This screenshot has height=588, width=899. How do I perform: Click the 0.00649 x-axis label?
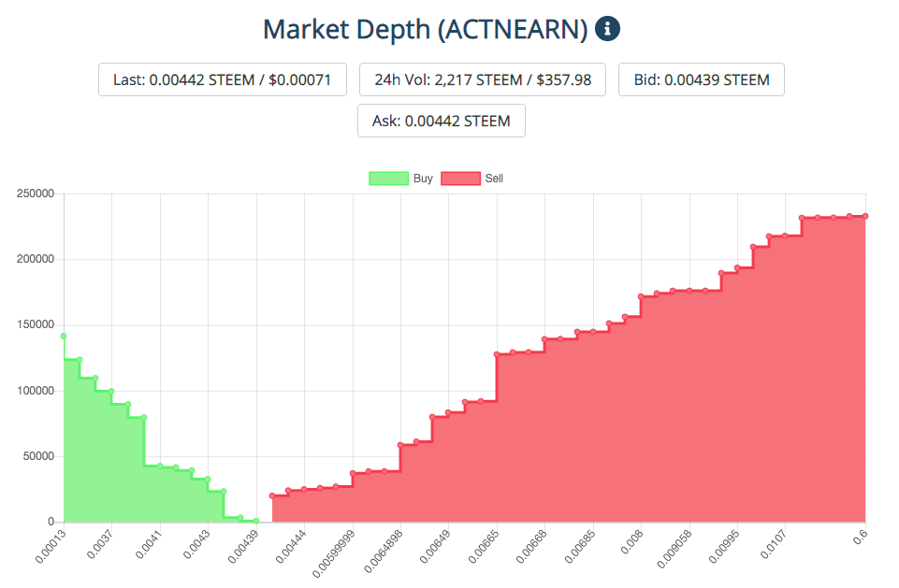[435, 546]
